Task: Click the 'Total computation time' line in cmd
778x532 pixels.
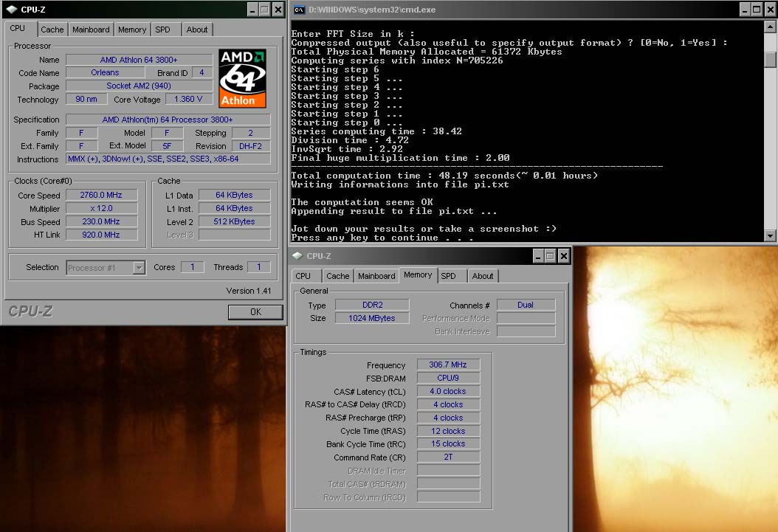Action: coord(444,176)
